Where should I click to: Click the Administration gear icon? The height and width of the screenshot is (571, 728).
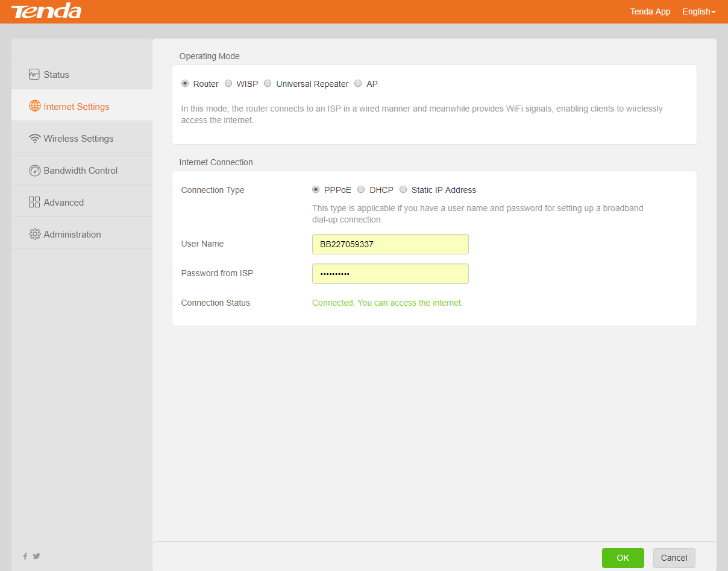tap(34, 234)
